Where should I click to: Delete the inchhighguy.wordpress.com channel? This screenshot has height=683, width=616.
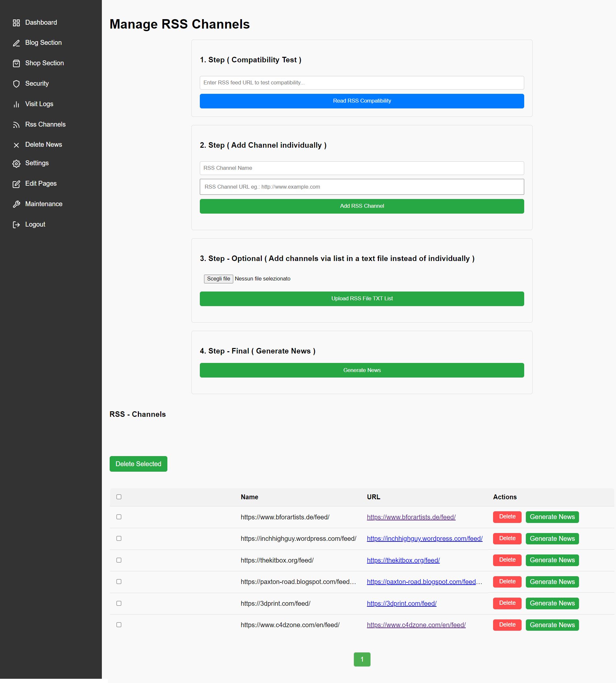pyautogui.click(x=507, y=539)
